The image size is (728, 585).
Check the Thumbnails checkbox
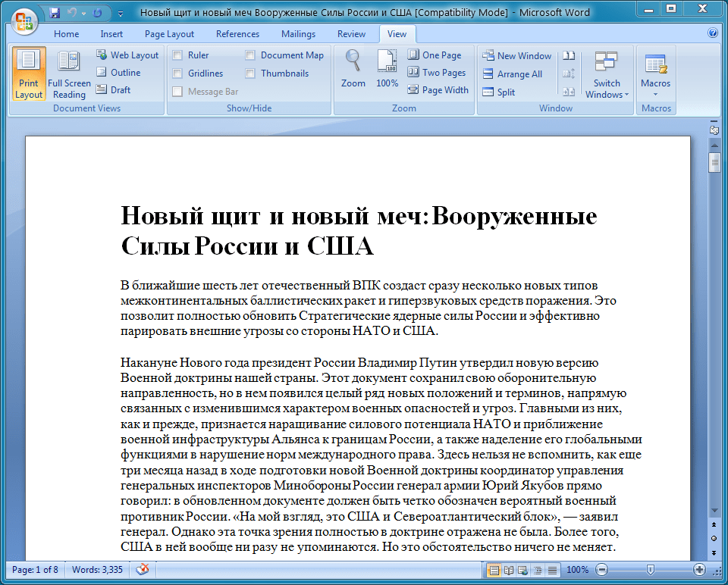(x=250, y=74)
